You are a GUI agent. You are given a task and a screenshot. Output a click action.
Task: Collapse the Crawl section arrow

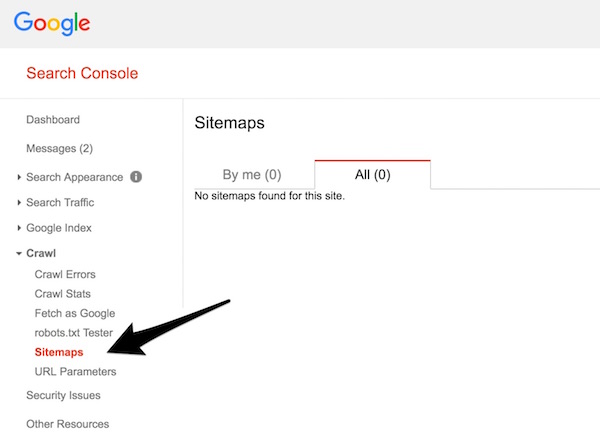(x=19, y=253)
